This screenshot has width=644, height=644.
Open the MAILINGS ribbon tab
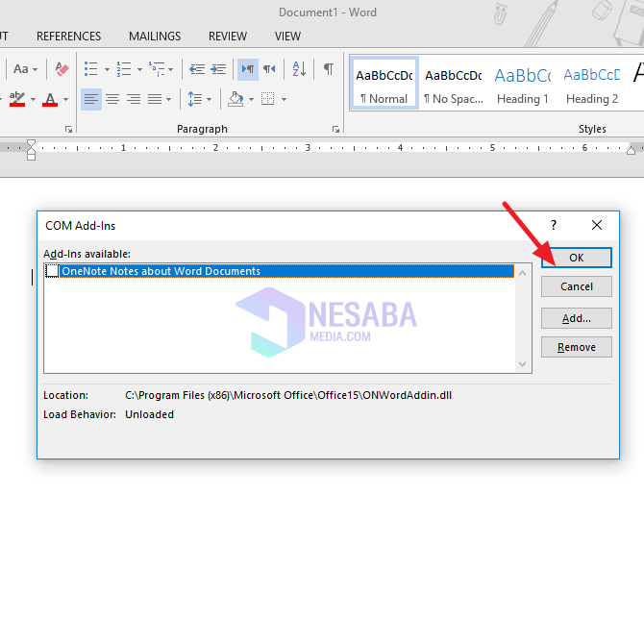155,37
